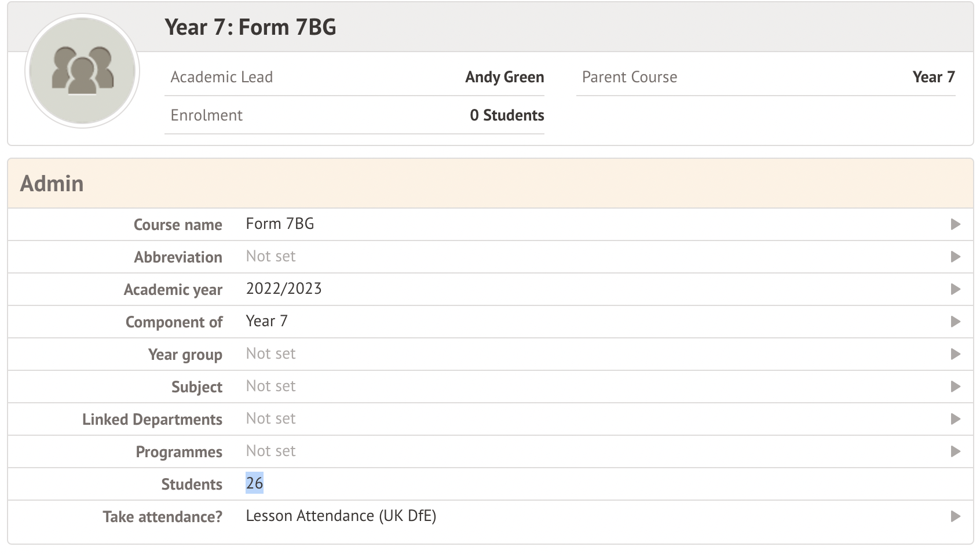This screenshot has height=554, width=980.
Task: Click the Year 7 value in Component of
Action: pyautogui.click(x=266, y=322)
